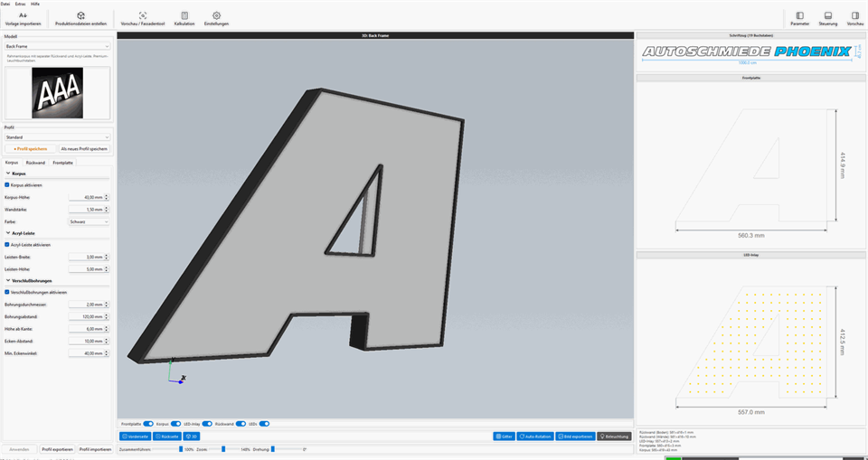This screenshot has width=868, height=460.
Task: Collapse the Acryl-Leiste section
Action: pos(7,233)
